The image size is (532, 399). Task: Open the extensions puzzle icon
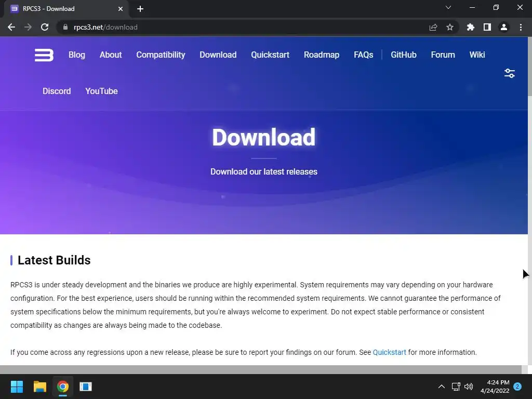(x=470, y=27)
